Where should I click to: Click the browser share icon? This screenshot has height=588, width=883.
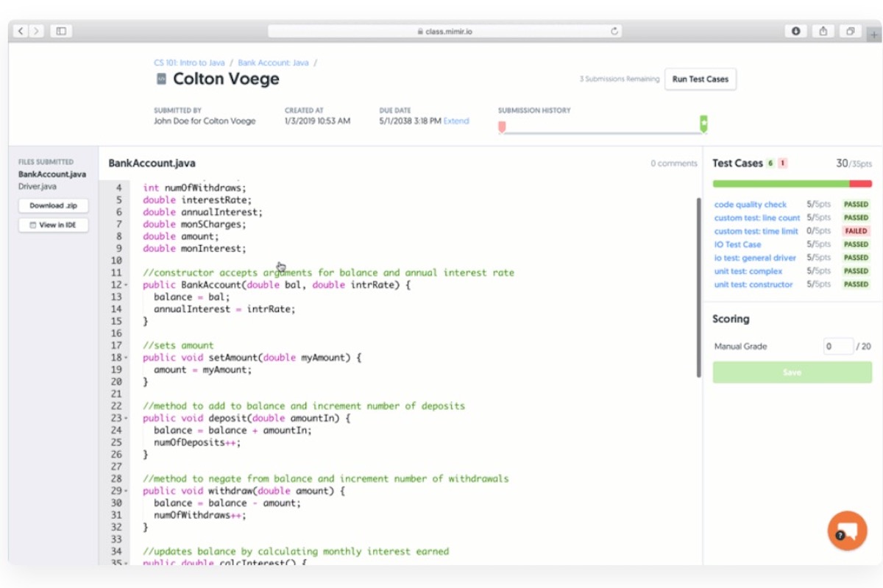click(x=823, y=31)
